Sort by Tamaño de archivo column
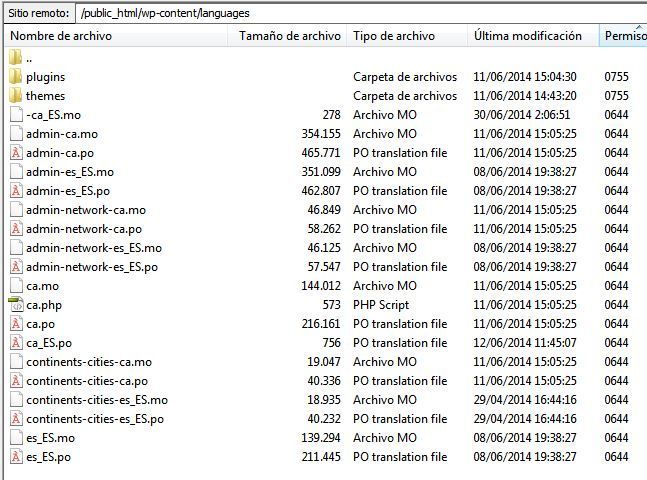This screenshot has height=480, width=647. click(287, 36)
